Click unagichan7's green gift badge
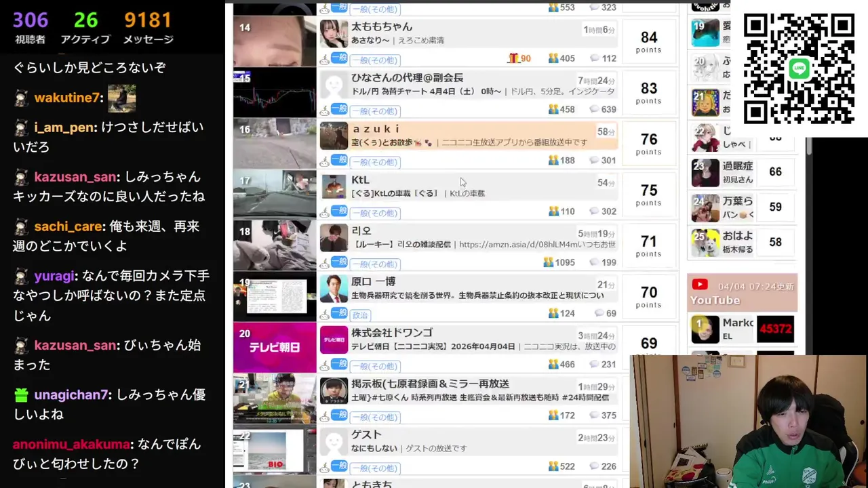 22,395
